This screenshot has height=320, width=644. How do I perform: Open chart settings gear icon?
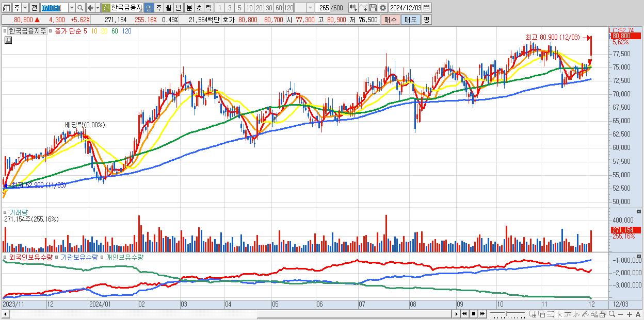(x=383, y=8)
